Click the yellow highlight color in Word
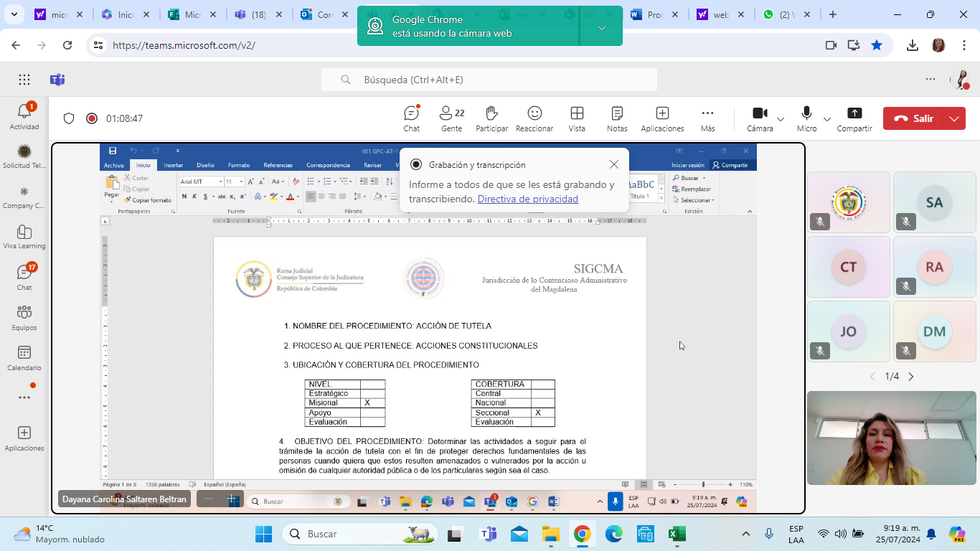Viewport: 980px width, 551px height. (275, 197)
